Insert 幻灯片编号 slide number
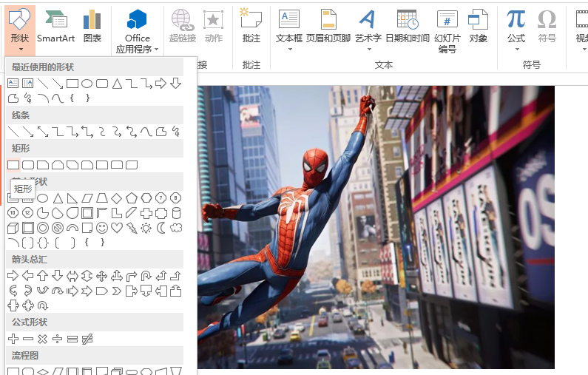This screenshot has width=588, height=375. click(x=447, y=31)
